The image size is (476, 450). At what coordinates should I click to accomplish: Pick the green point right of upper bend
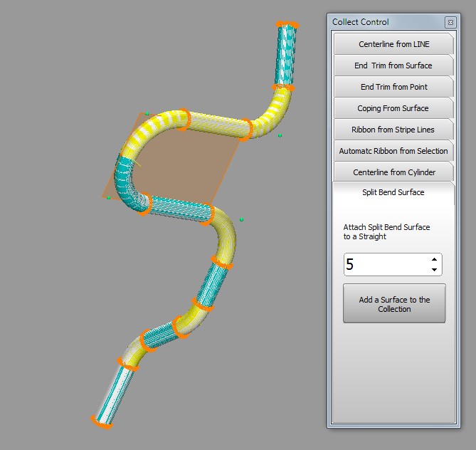[x=280, y=135]
